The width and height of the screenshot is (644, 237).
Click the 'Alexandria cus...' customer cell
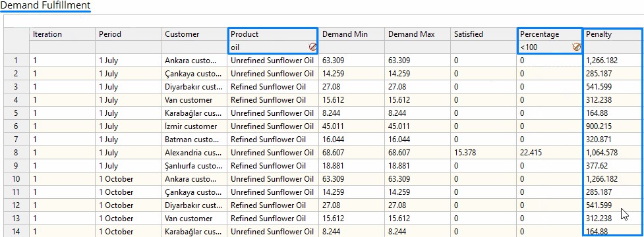pyautogui.click(x=194, y=153)
